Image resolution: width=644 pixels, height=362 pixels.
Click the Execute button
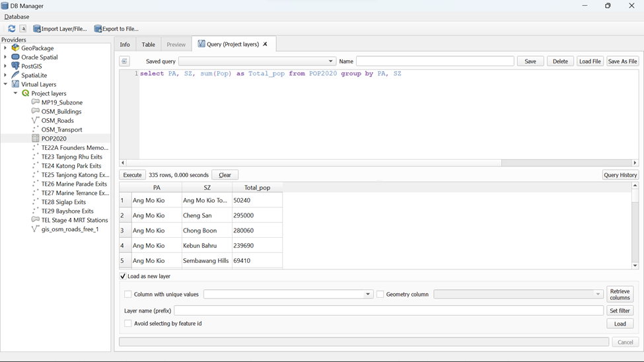(132, 175)
